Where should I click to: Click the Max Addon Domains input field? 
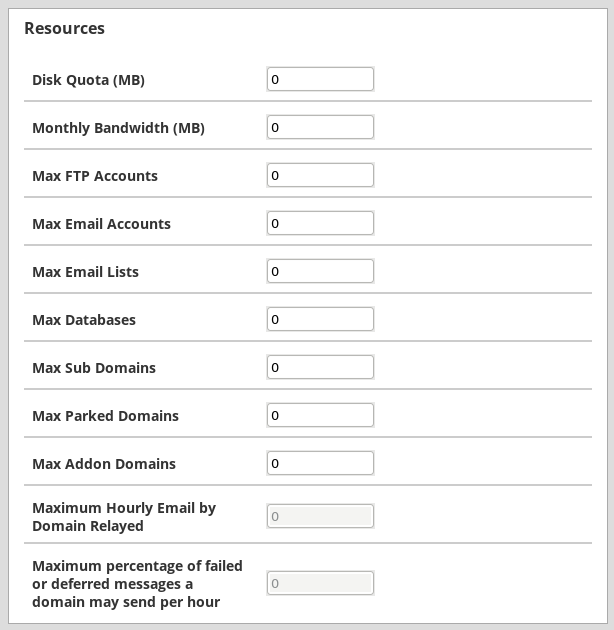point(320,463)
